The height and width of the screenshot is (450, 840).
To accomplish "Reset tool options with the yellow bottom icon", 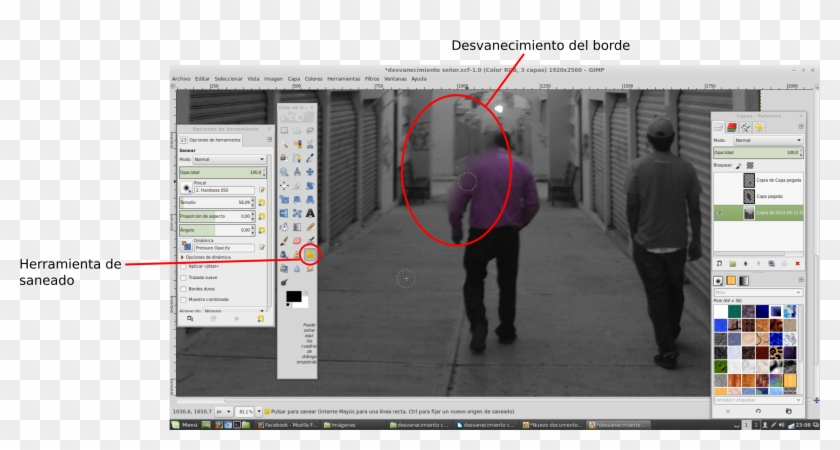I will [x=260, y=318].
